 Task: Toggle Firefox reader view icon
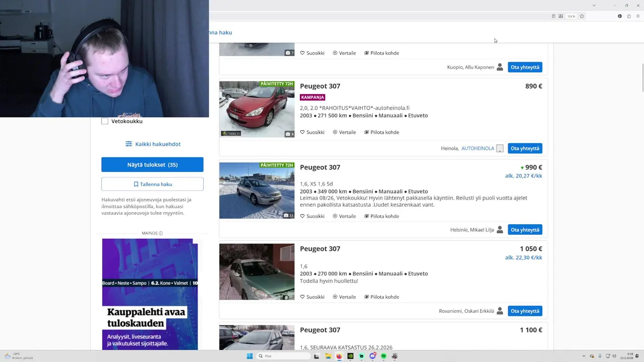point(553,16)
